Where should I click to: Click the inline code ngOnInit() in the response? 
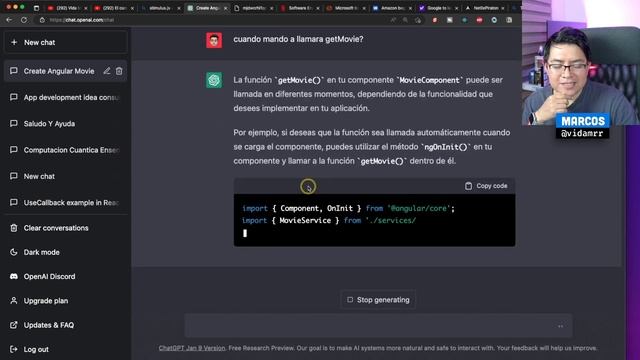446,147
